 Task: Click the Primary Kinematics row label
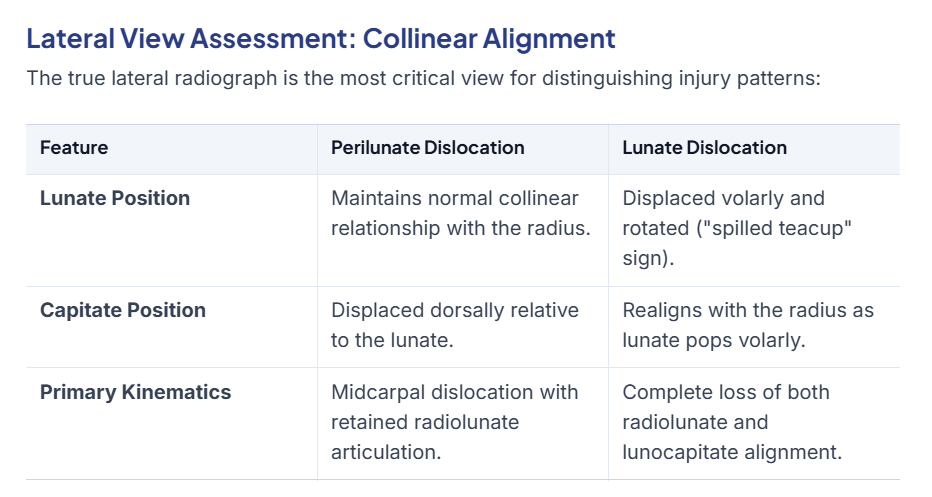pyautogui.click(x=135, y=392)
